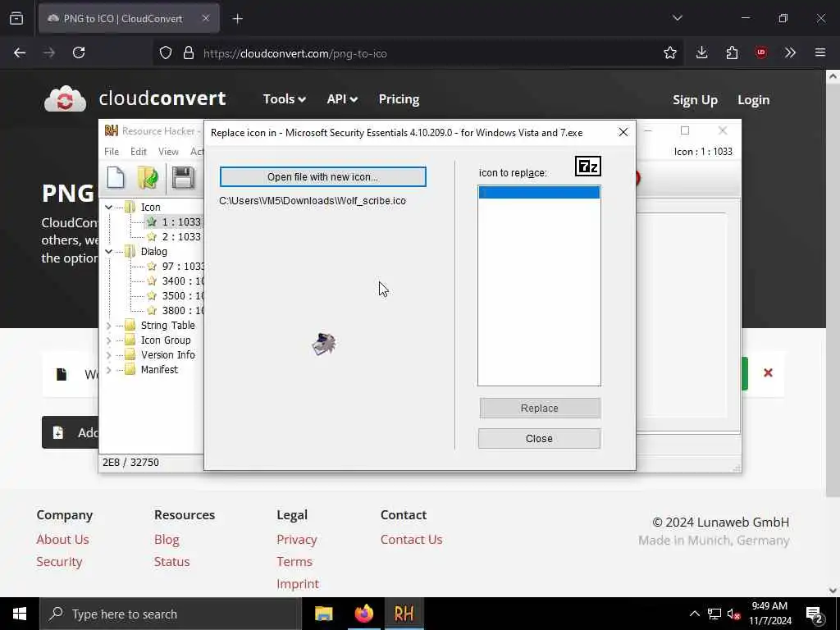The image size is (840, 630).
Task: Click the Open file folder icon in Resource Hacker
Action: tap(148, 178)
